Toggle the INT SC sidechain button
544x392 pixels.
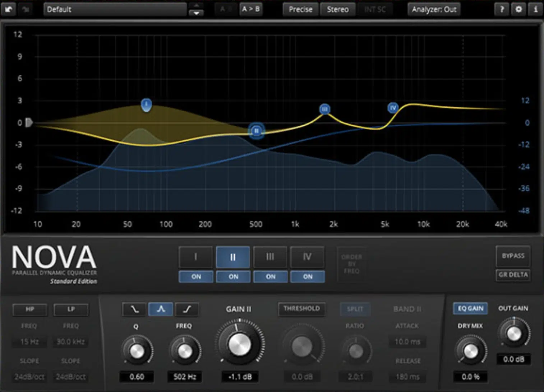pyautogui.click(x=375, y=9)
